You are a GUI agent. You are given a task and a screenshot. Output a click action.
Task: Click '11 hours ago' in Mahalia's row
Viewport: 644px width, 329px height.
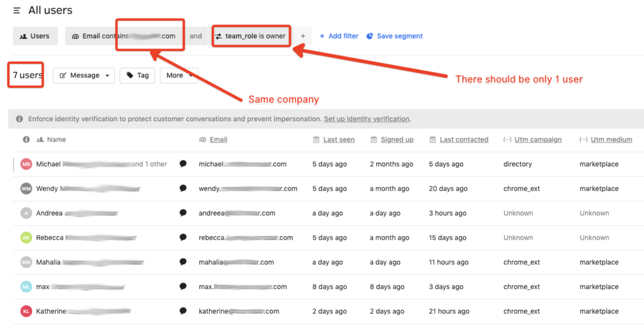pos(449,262)
